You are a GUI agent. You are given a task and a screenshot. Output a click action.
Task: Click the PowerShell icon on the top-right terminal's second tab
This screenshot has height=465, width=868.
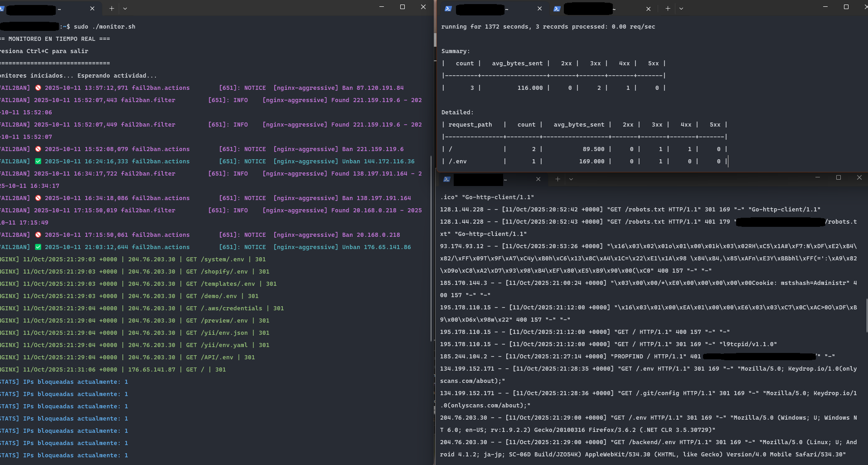click(x=557, y=9)
